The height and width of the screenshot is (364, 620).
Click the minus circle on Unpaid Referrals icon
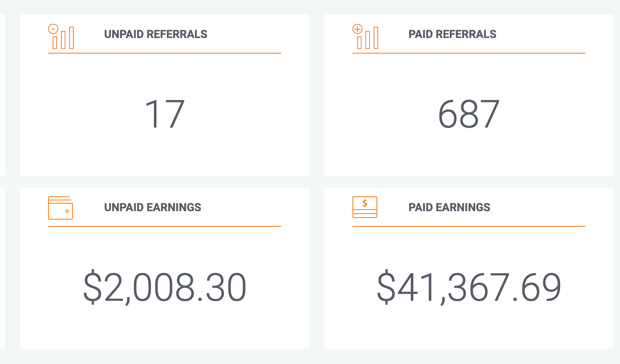click(53, 29)
